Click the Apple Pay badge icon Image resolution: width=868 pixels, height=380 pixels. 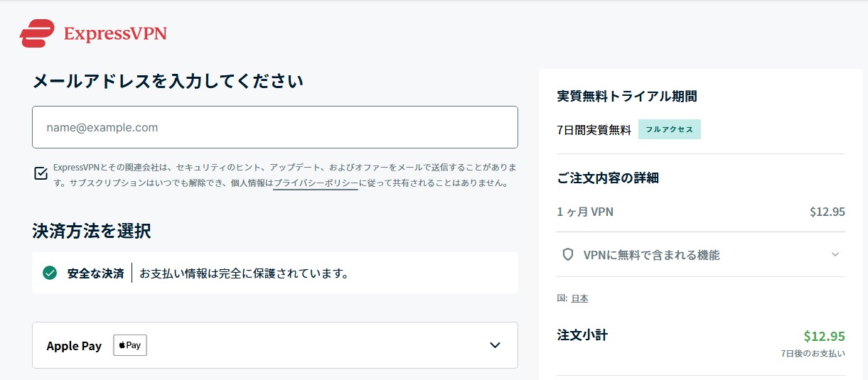(130, 345)
